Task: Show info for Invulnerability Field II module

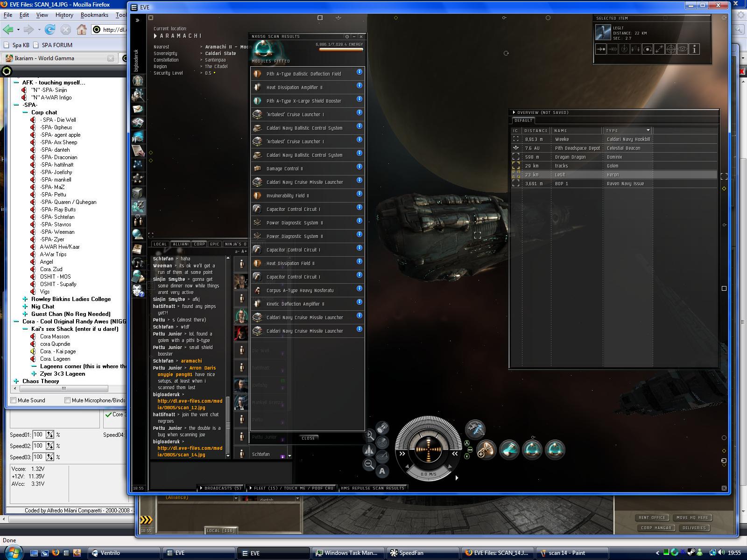Action: (x=359, y=194)
